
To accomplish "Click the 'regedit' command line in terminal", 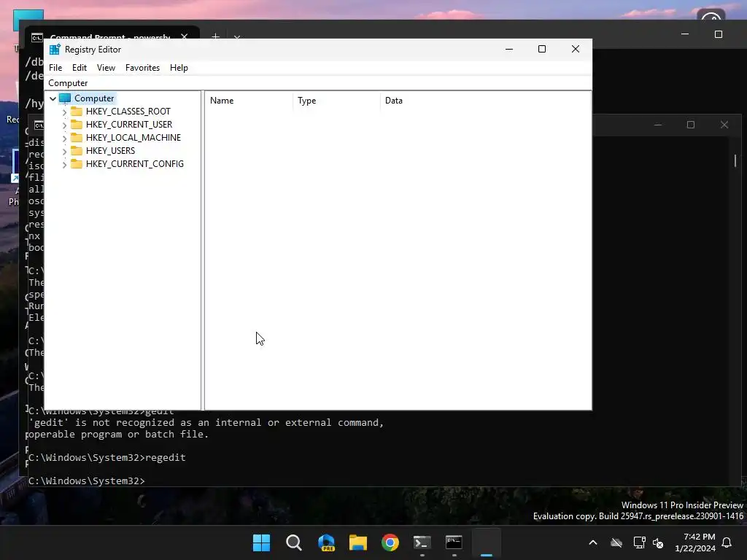I will point(107,458).
